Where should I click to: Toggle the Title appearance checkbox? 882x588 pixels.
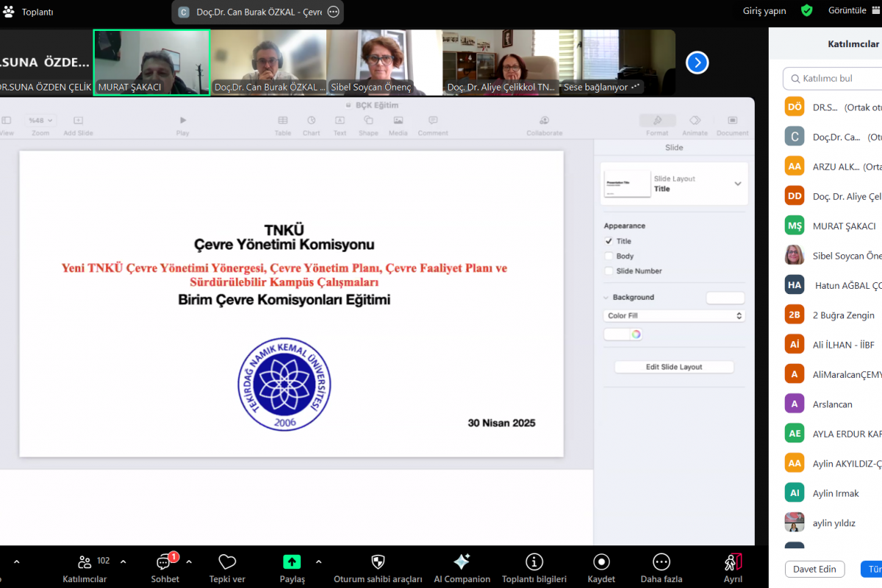[609, 241]
